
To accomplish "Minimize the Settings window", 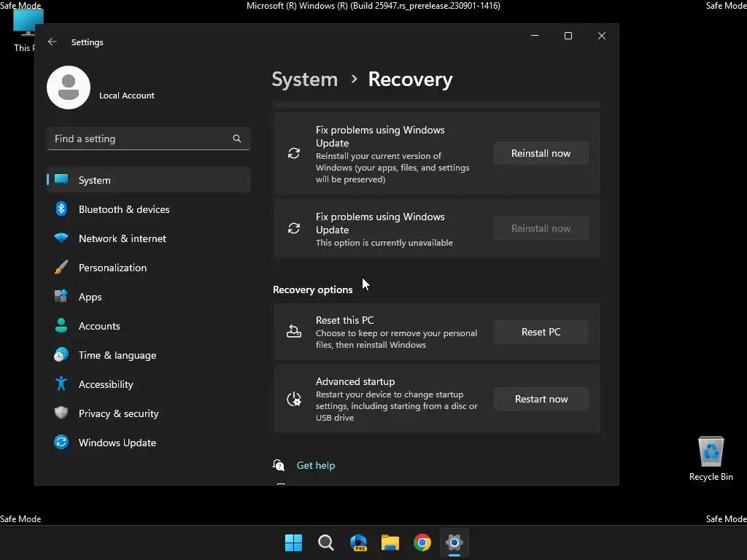I will pyautogui.click(x=535, y=36).
